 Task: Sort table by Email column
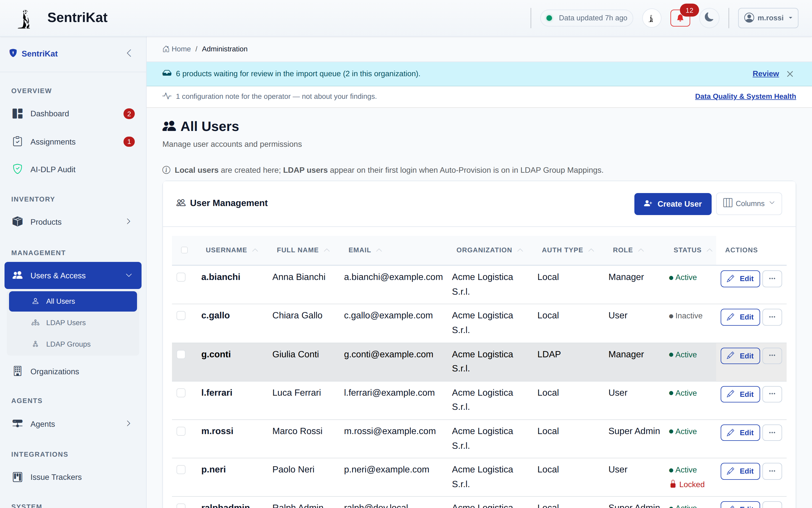pyautogui.click(x=365, y=250)
